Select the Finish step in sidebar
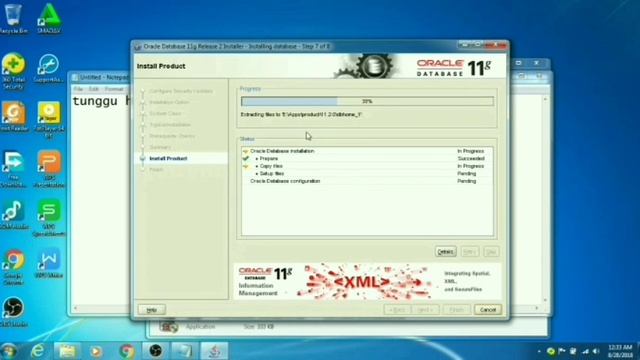The image size is (640, 360). pos(156,169)
